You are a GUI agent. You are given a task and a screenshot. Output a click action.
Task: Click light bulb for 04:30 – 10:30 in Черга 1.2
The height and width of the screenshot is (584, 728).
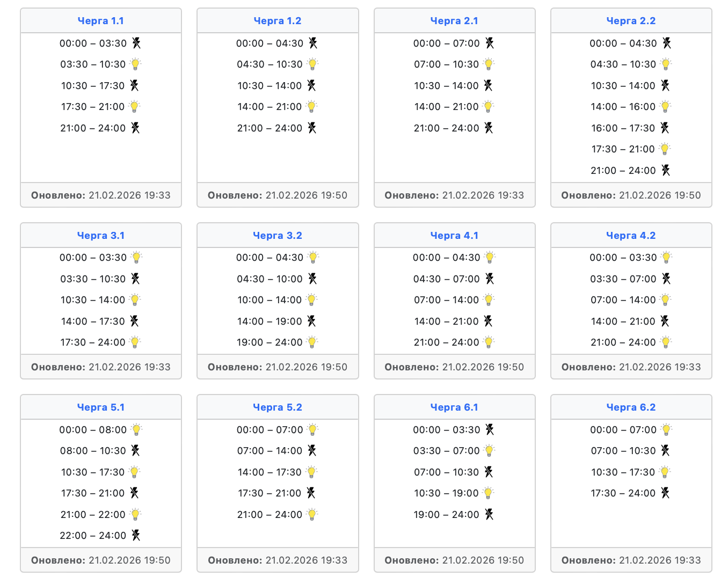point(312,64)
